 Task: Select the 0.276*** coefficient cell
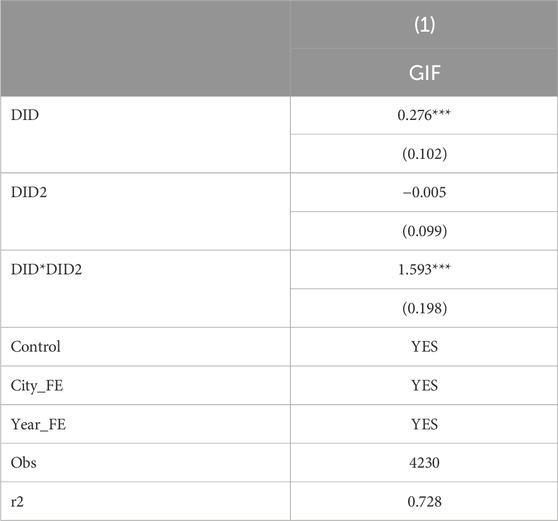424,115
